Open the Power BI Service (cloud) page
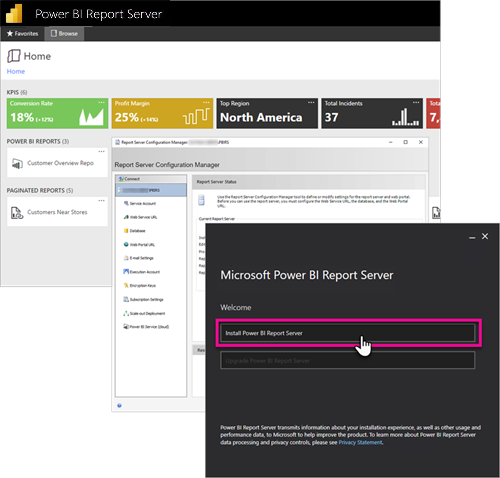This screenshot has height=478, width=500. point(146,327)
